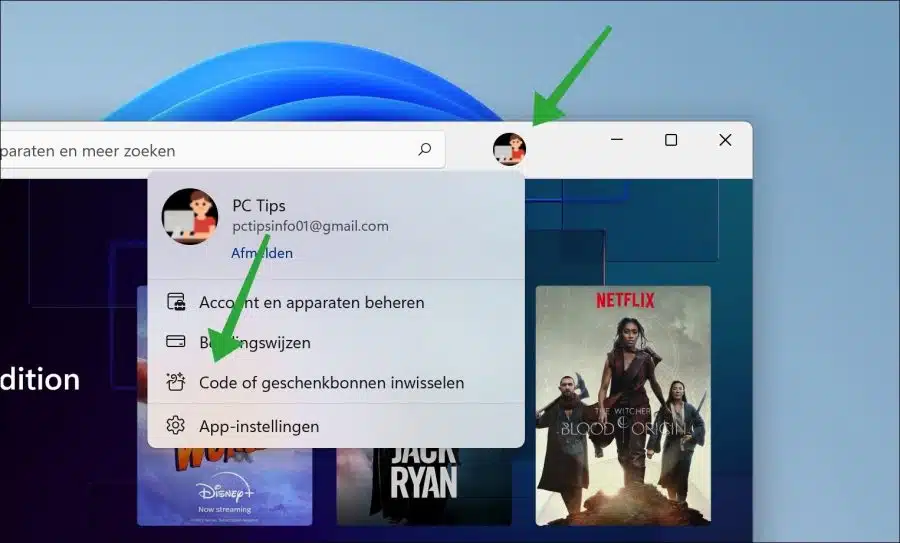Click the pctipsinfo01@gmail.com email text
The height and width of the screenshot is (543, 900).
pyautogui.click(x=311, y=226)
